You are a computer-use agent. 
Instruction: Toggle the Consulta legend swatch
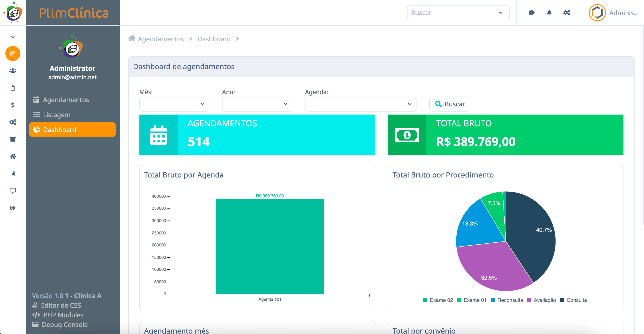(x=562, y=300)
